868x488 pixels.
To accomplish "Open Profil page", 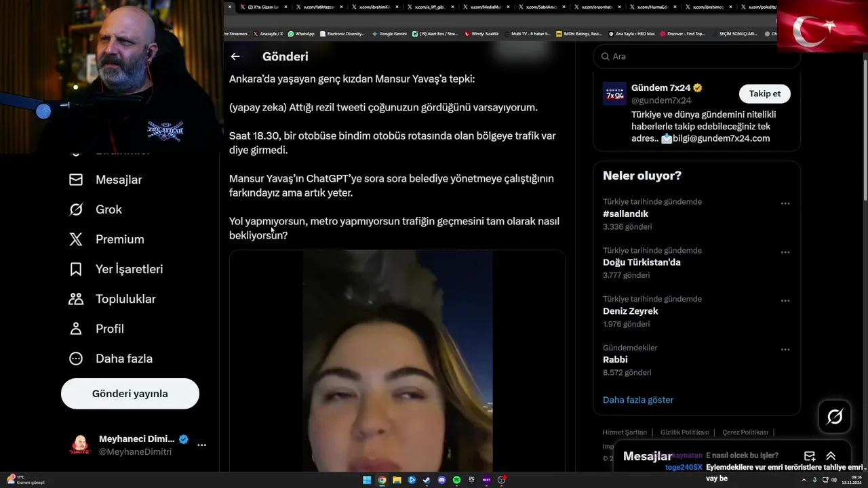I will [96, 329].
